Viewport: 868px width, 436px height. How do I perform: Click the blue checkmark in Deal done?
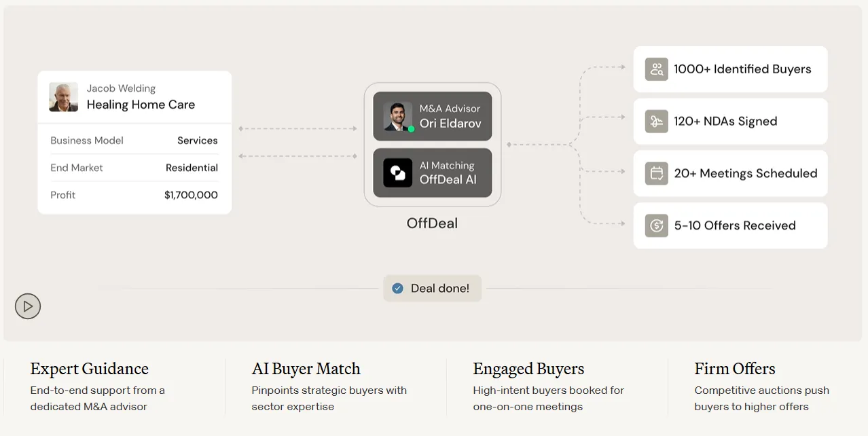point(398,289)
